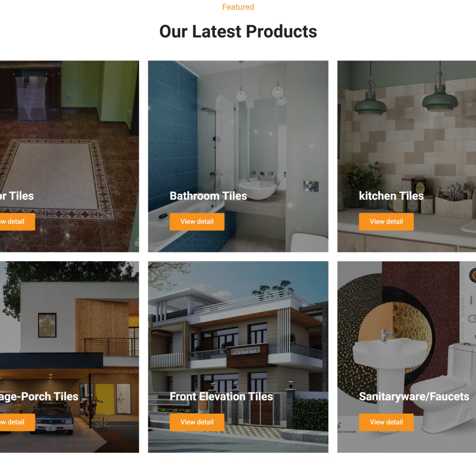Open the kitchen Tiles title
This screenshot has height=476, width=476.
coord(391,196)
